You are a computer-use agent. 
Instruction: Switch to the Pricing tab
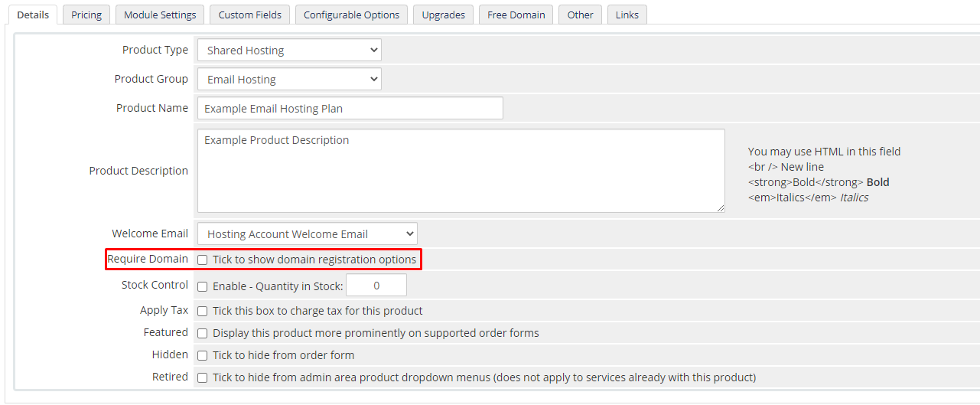(86, 15)
